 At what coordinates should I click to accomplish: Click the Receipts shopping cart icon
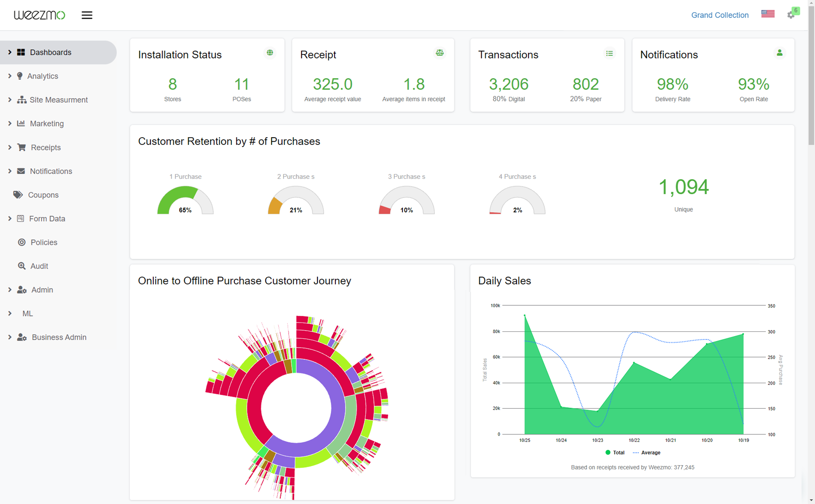[x=22, y=147]
